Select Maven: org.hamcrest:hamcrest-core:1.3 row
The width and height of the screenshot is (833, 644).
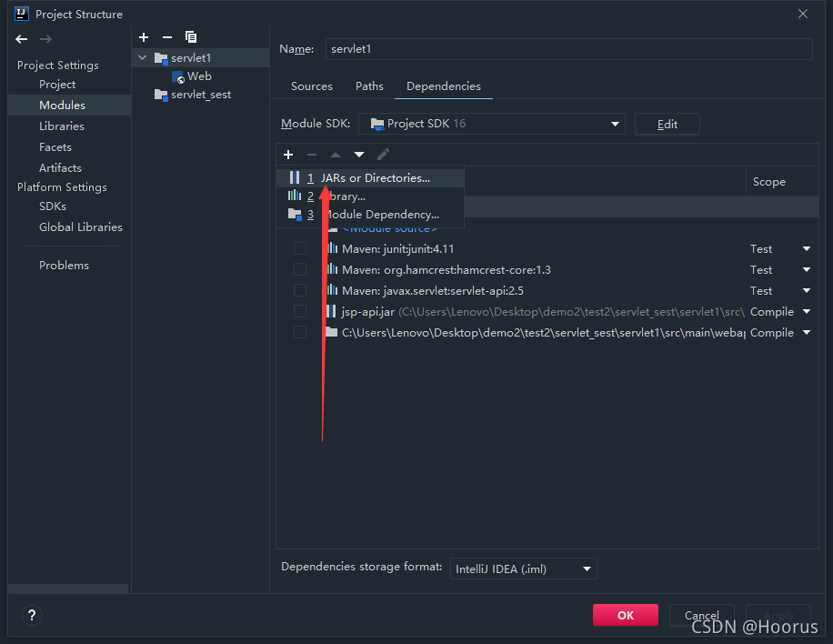[x=547, y=269]
